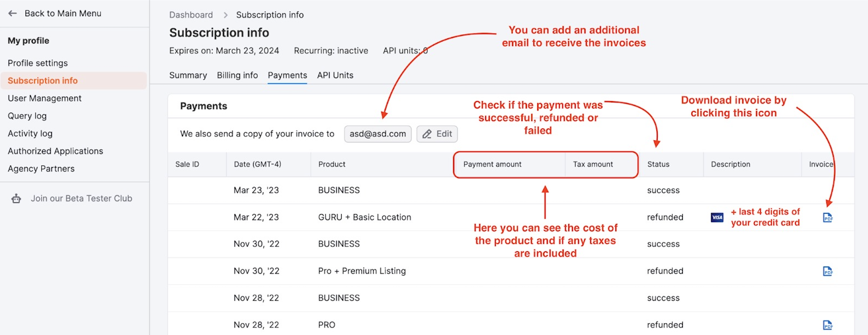Screen dimensions: 868x335
Task: Click the asd@asd.com invoice email field
Action: [x=377, y=134]
